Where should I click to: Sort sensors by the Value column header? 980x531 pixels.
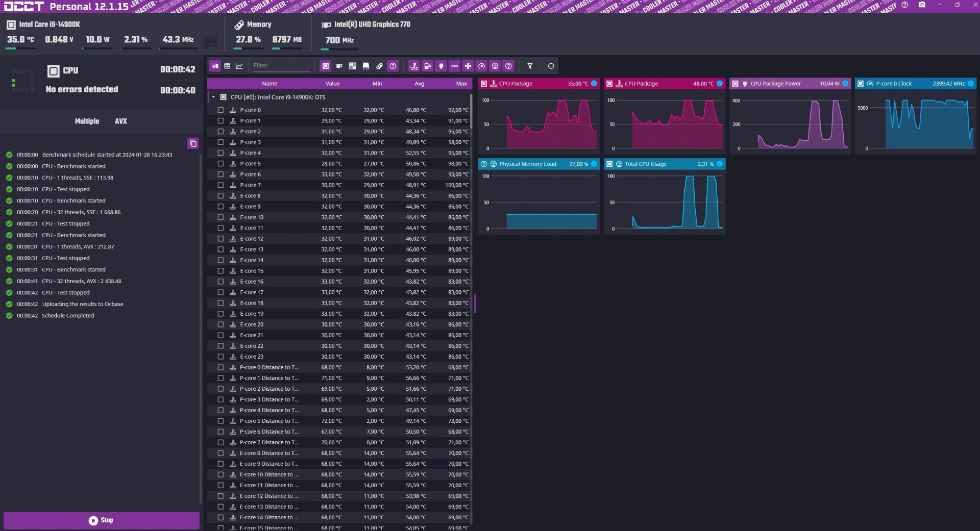(x=332, y=84)
